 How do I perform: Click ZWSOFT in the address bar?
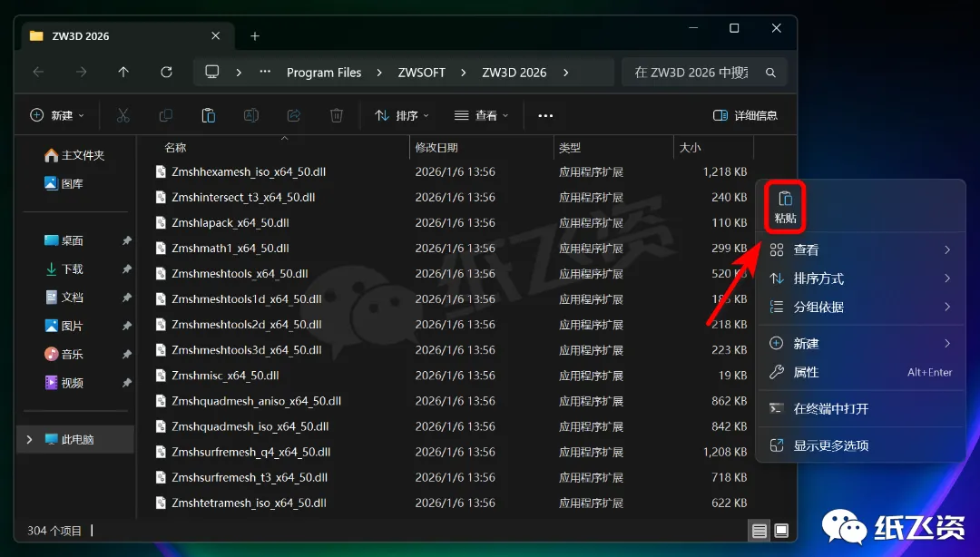click(x=422, y=73)
